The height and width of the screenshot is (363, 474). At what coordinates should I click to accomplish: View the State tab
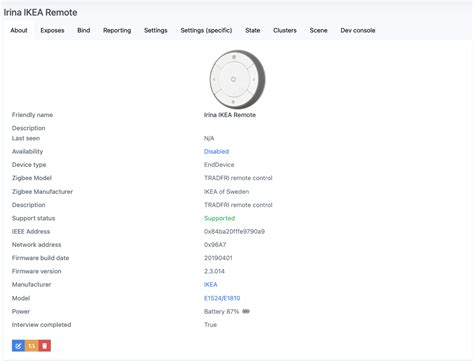pyautogui.click(x=253, y=30)
